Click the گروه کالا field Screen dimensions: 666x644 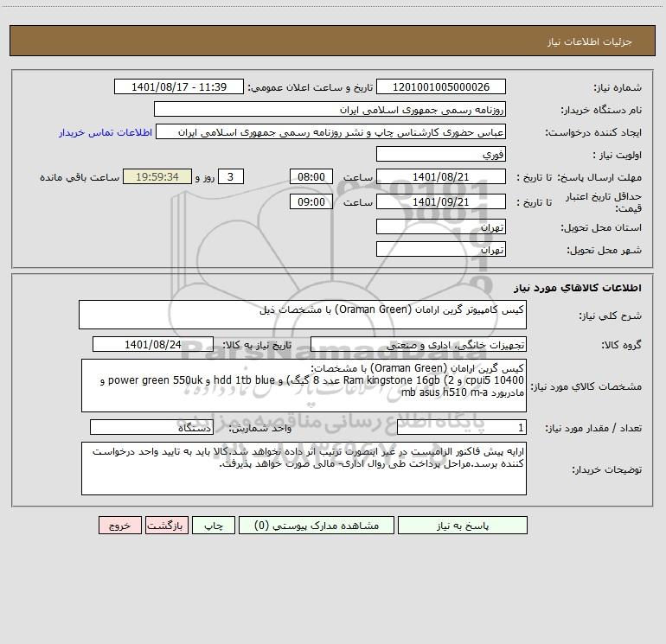point(419,344)
